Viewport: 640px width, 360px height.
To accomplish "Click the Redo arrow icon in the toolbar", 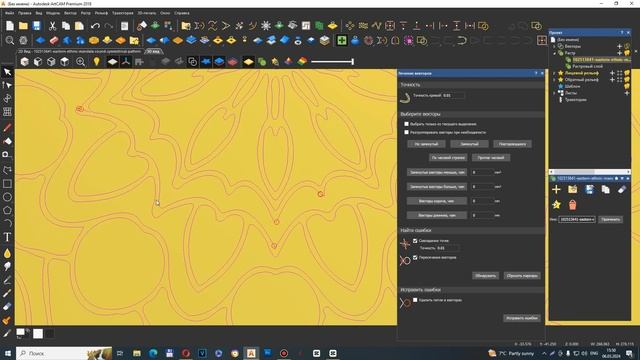I will 109,26.
